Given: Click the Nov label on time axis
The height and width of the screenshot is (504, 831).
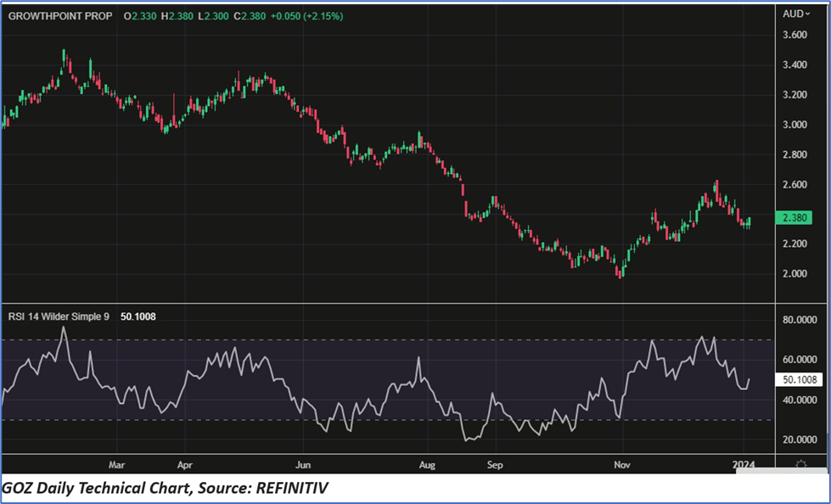Looking at the screenshot, I should point(622,465).
